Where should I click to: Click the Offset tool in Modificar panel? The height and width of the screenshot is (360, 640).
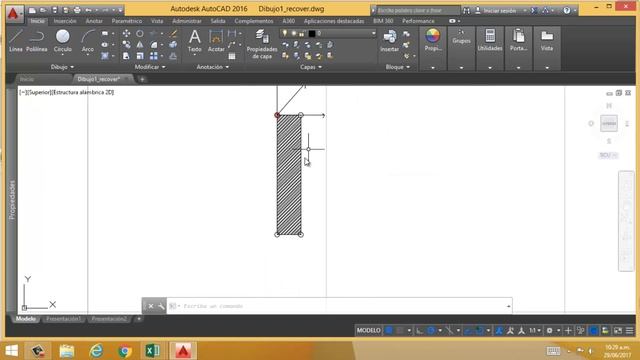tap(173, 56)
